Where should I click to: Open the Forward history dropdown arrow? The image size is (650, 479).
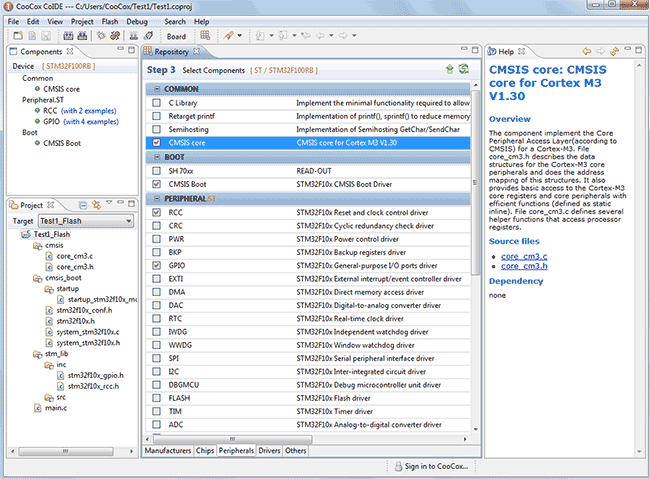click(354, 36)
